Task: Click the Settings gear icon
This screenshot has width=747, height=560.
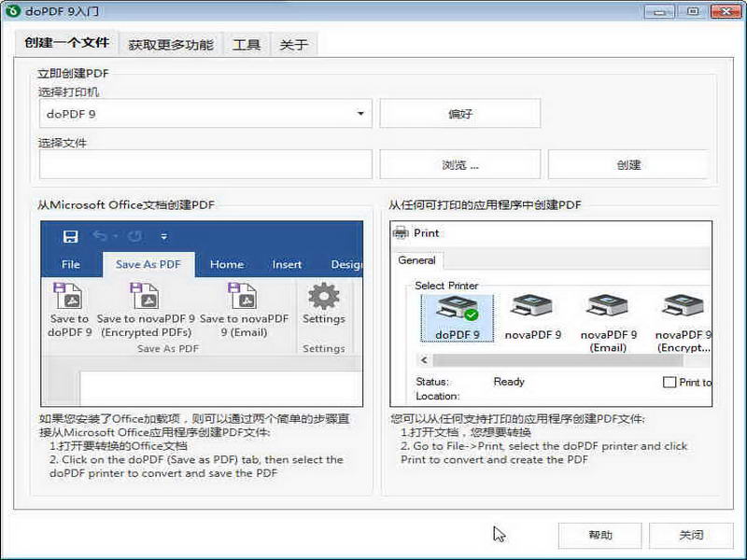Action: (x=324, y=296)
